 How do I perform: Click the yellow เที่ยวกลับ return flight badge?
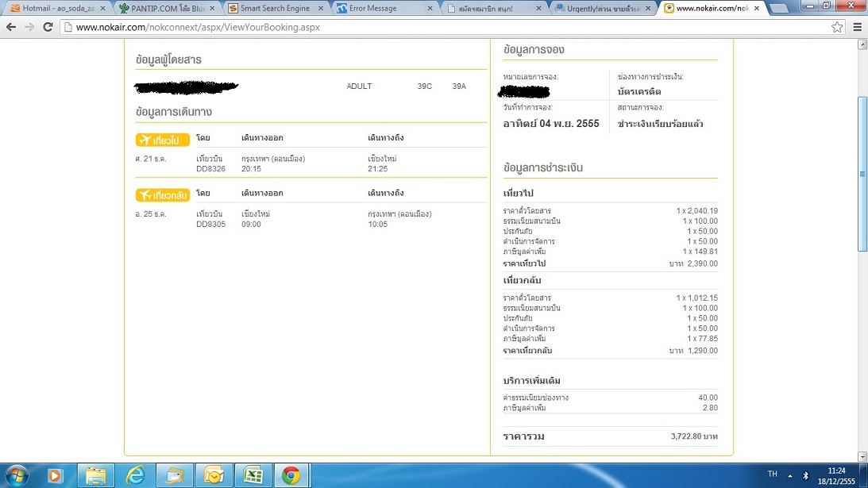[163, 194]
